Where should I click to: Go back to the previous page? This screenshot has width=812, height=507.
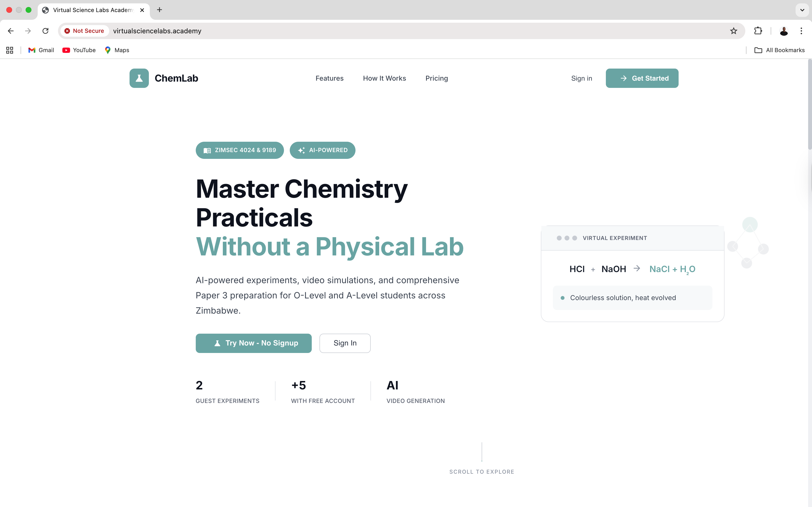pyautogui.click(x=11, y=31)
